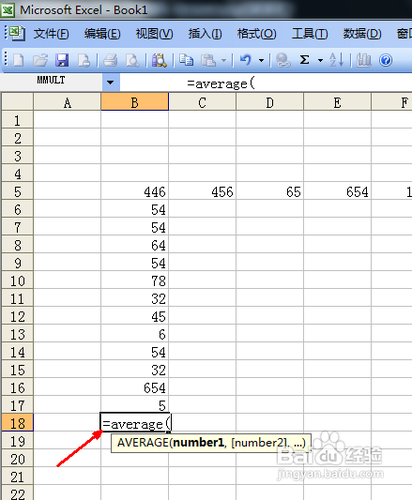The image size is (412, 500).
Task: Expand the Name Box function dropdown
Action: (x=110, y=82)
